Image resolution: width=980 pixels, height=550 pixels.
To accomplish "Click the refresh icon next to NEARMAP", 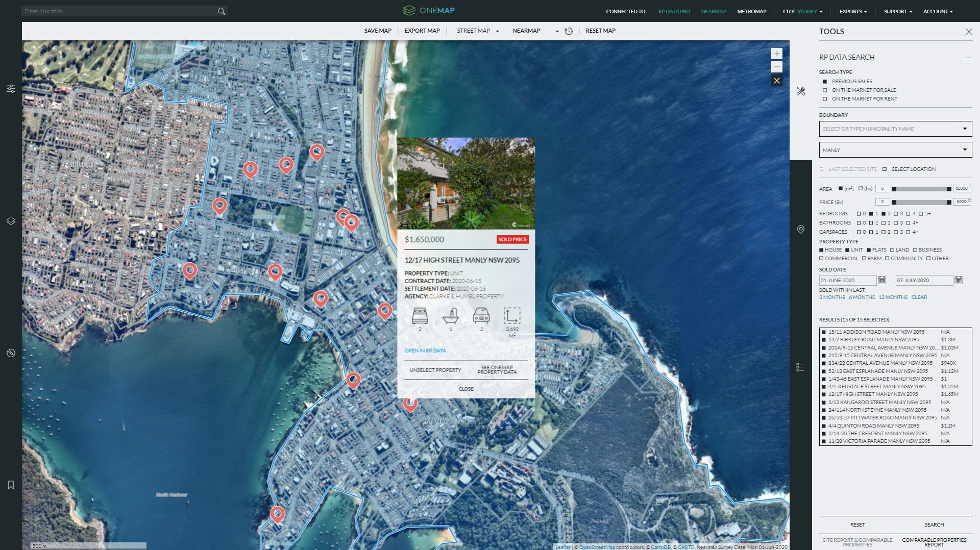I will [x=568, y=31].
